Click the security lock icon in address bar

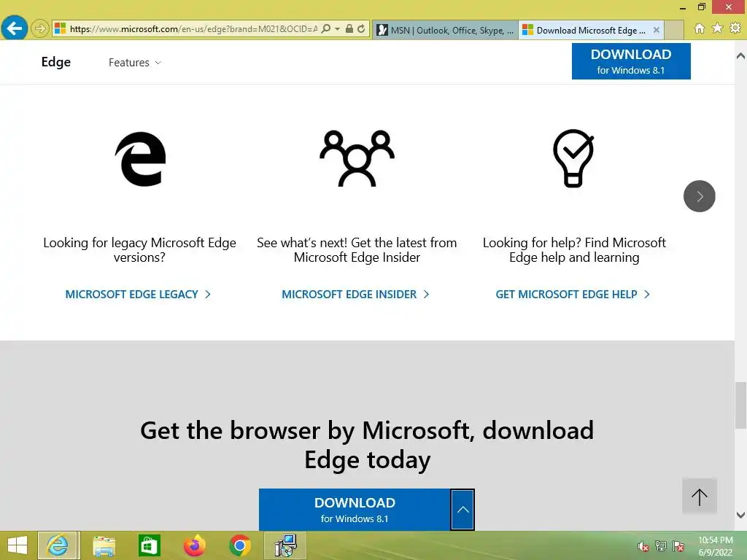tap(349, 28)
